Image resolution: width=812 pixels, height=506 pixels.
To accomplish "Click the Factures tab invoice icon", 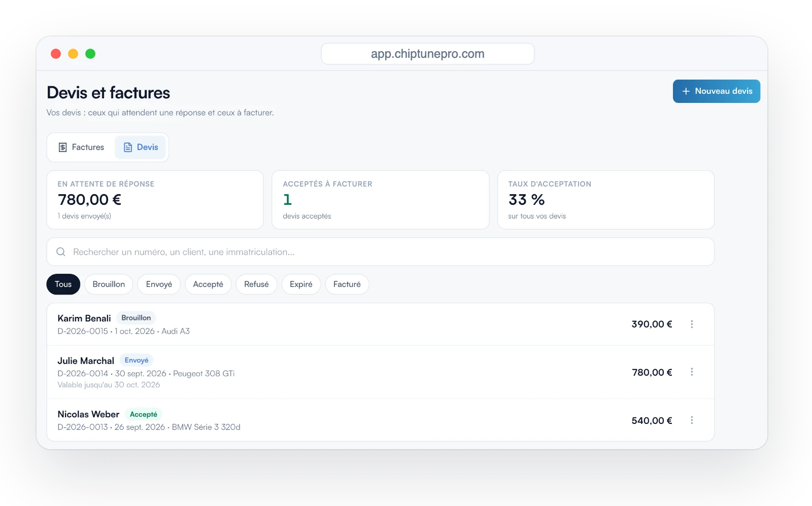I will tap(63, 147).
